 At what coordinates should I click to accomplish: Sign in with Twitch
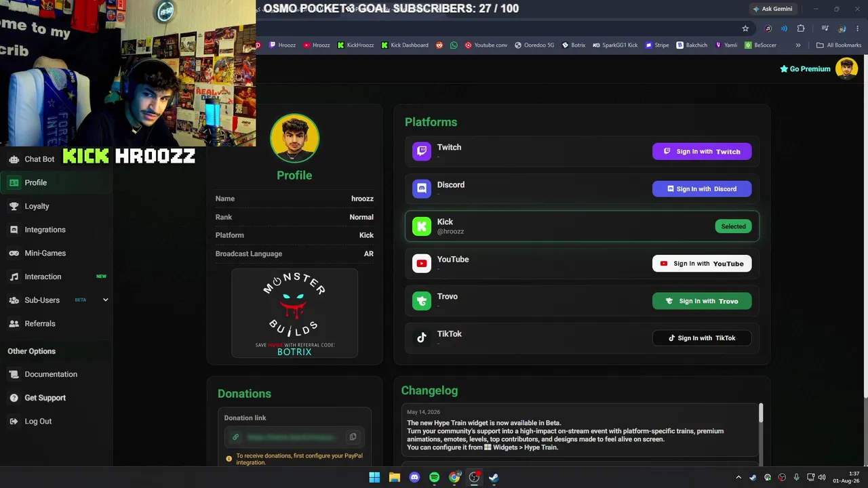702,152
